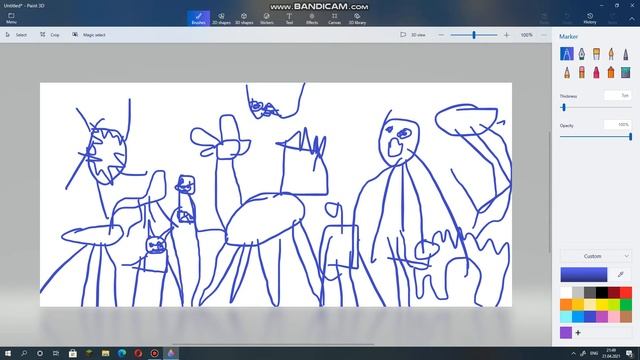Pick a color with the eyedropper

pos(621,275)
